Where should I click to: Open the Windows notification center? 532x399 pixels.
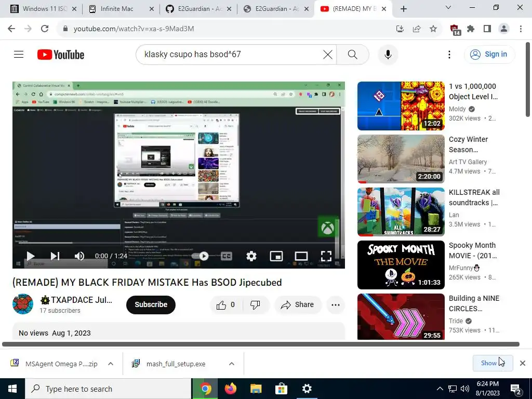(x=516, y=389)
